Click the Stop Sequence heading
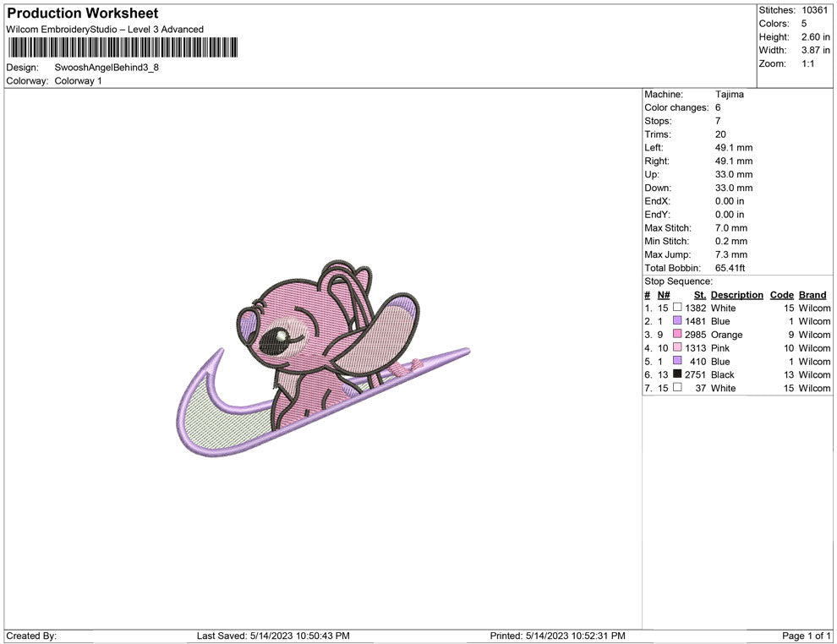 pyautogui.click(x=678, y=281)
